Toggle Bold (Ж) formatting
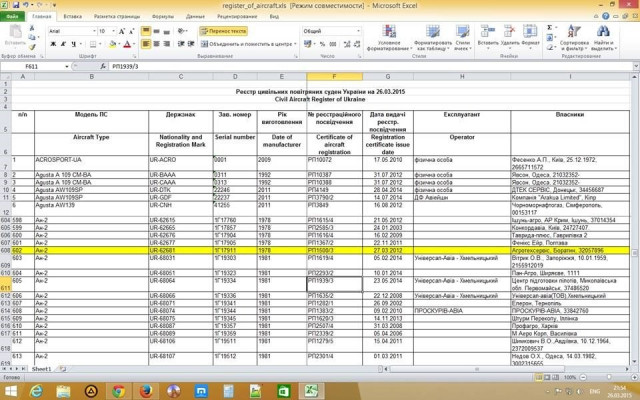The height and width of the screenshot is (400, 640). 52,44
